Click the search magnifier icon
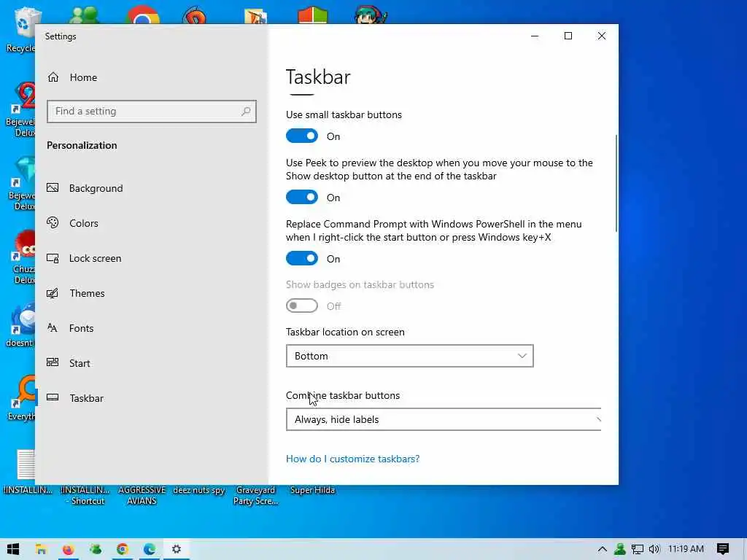The height and width of the screenshot is (560, 747). point(246,112)
